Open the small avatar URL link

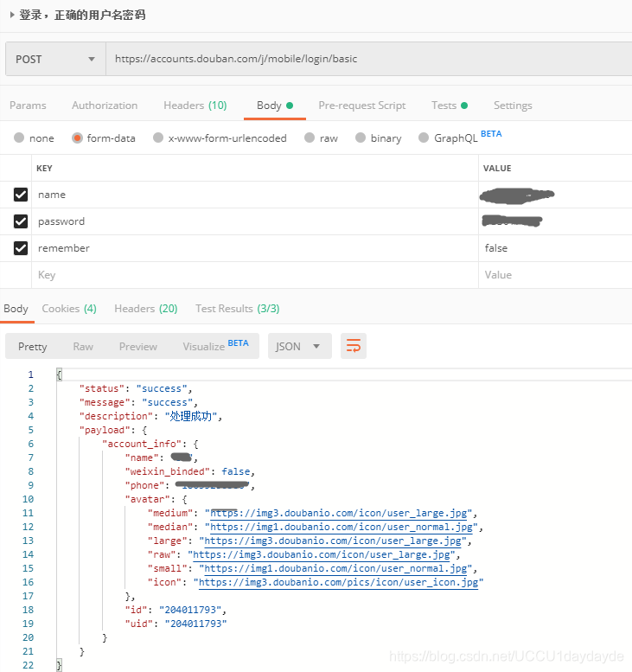pos(335,568)
